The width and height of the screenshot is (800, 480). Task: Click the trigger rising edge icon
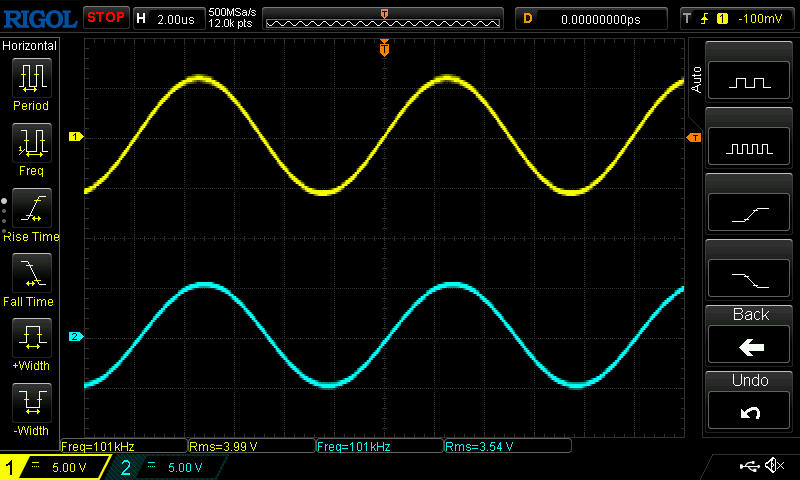click(705, 19)
